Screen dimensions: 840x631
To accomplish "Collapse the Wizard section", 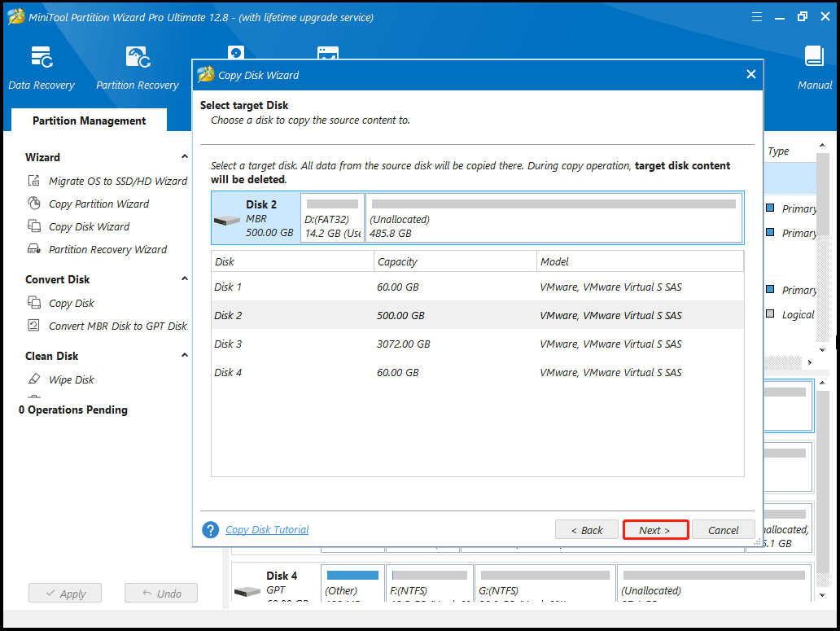I will [x=184, y=156].
